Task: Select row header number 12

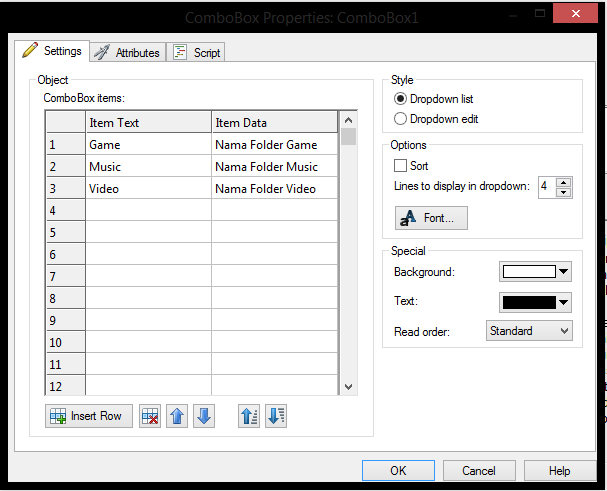Action: pos(65,386)
